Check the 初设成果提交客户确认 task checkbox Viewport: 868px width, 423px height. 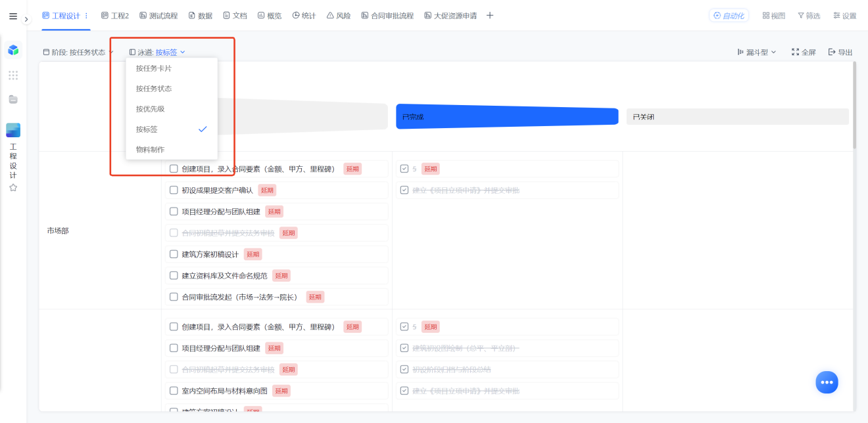pyautogui.click(x=174, y=190)
